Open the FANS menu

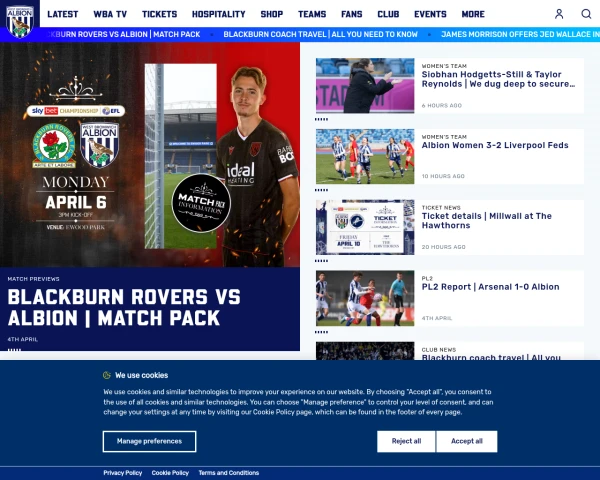352,14
